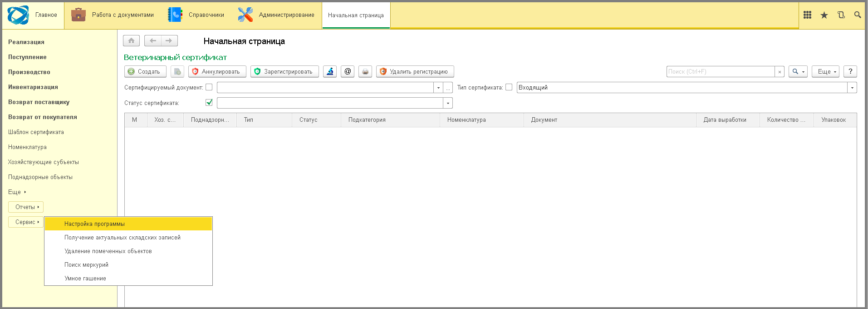Click Аннулировать button

[x=217, y=71]
